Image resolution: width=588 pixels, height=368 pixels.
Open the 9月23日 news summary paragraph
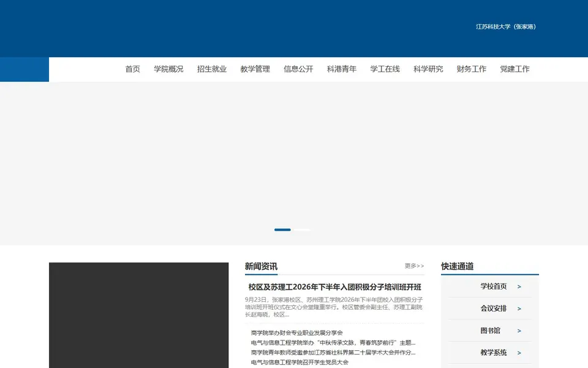click(x=334, y=307)
